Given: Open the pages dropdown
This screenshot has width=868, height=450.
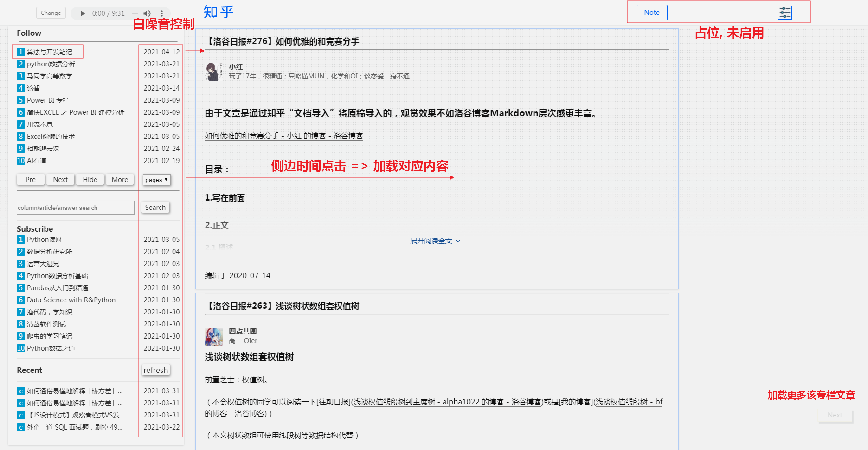Looking at the screenshot, I should pos(156,180).
